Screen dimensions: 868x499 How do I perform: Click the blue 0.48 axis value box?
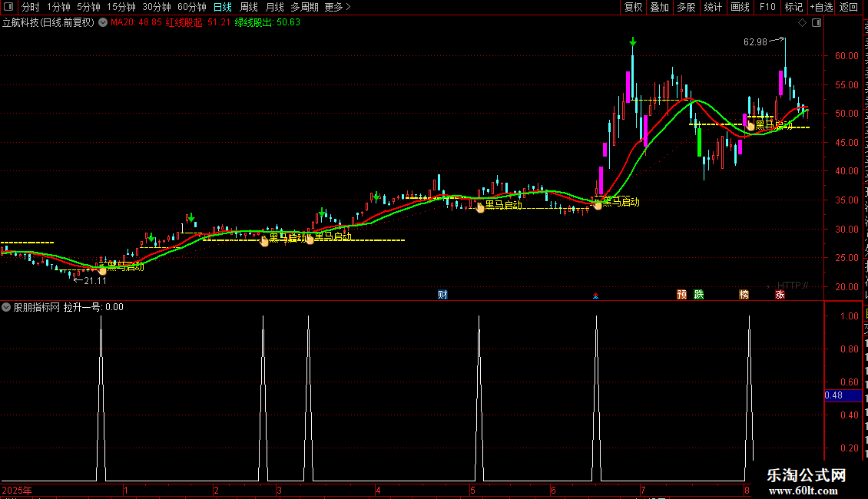843,395
